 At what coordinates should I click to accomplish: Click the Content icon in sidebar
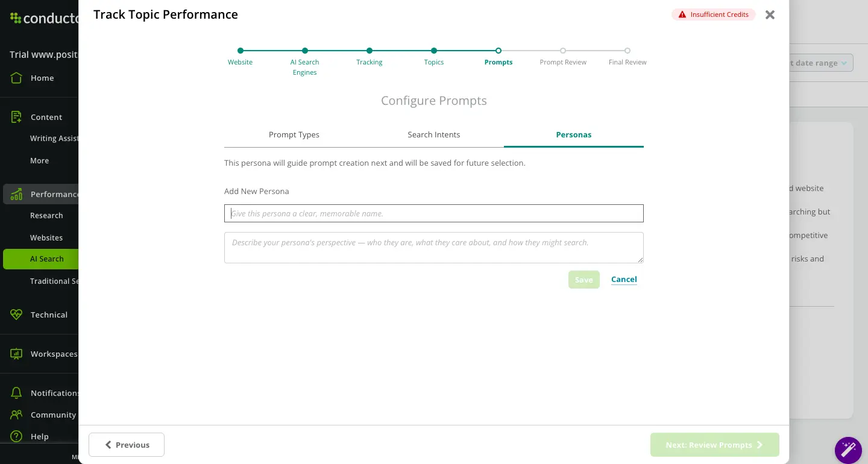[x=16, y=117]
